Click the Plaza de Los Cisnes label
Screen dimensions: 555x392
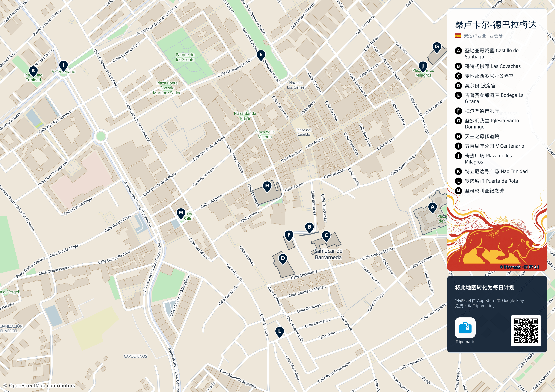(296, 85)
